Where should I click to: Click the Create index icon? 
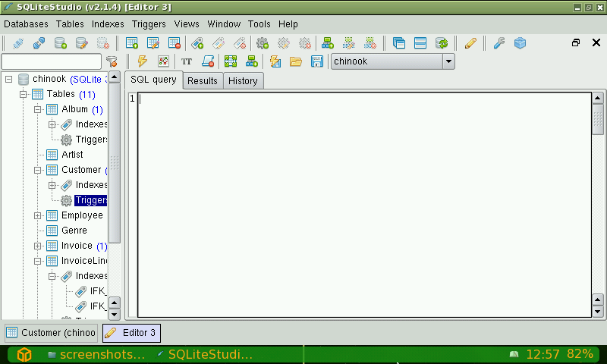tap(197, 43)
